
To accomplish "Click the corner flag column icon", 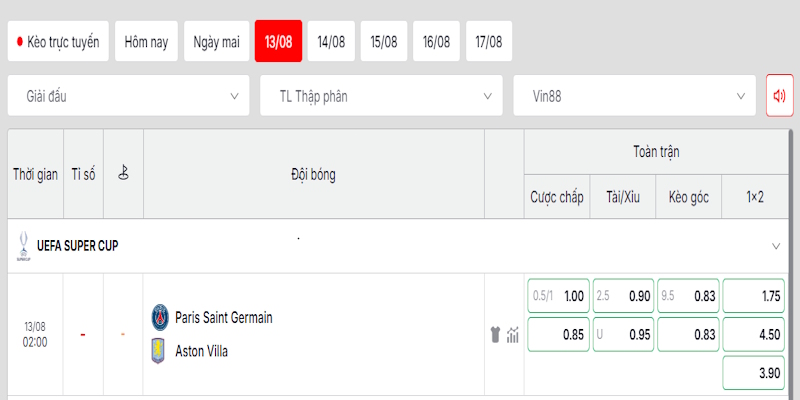I will (x=123, y=173).
